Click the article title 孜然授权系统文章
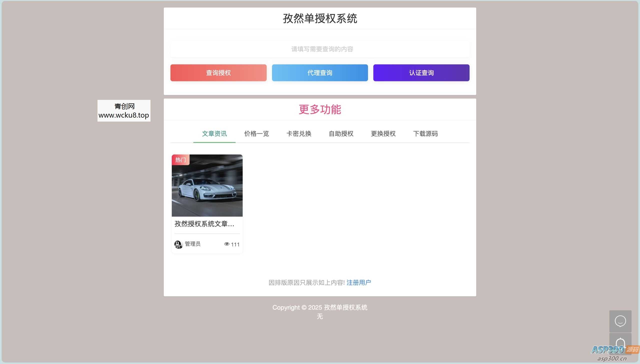The width and height of the screenshot is (640, 364). (204, 224)
